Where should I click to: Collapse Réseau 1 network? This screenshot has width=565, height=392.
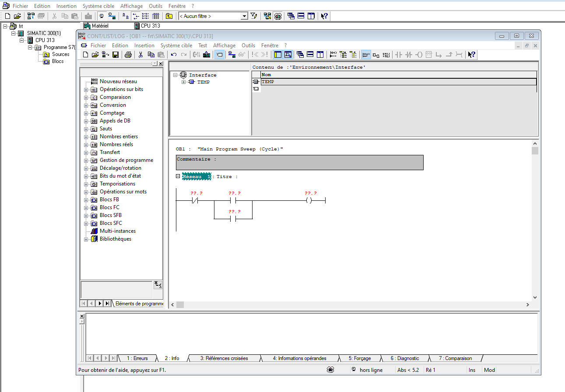[178, 176]
